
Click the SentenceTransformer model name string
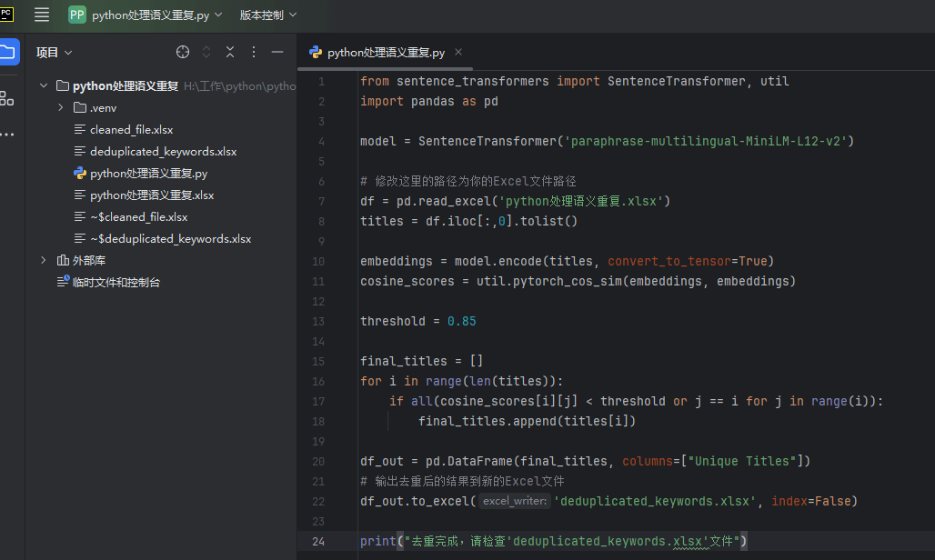(x=706, y=141)
